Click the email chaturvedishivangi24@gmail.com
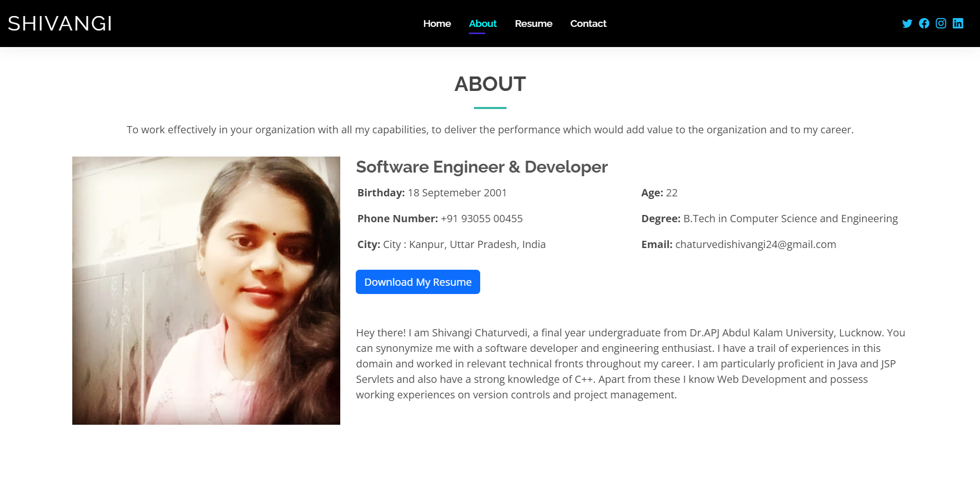The image size is (980, 479). coord(755,244)
